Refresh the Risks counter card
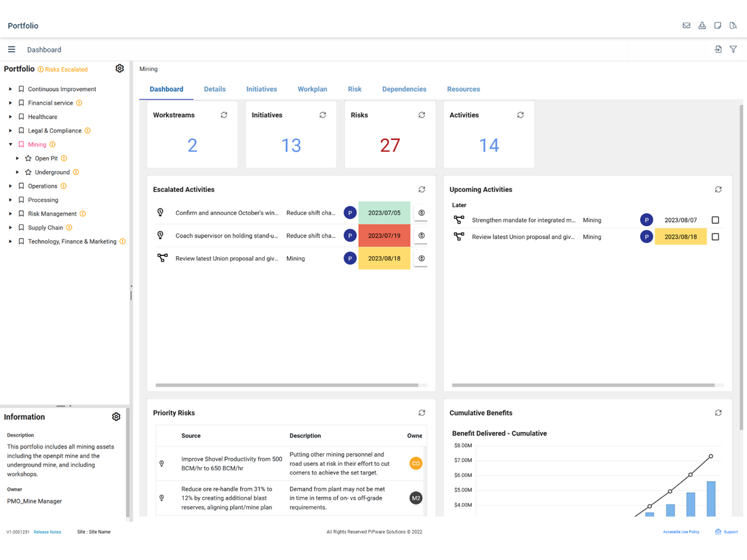 tap(421, 115)
